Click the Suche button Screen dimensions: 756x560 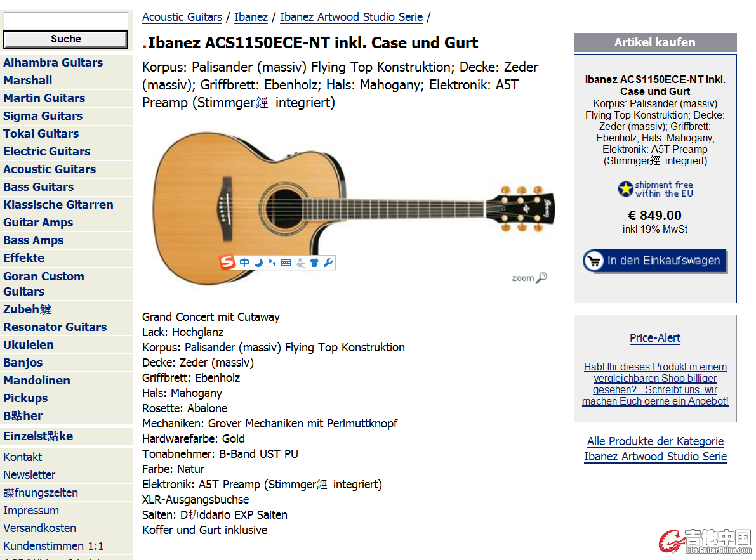tap(65, 39)
